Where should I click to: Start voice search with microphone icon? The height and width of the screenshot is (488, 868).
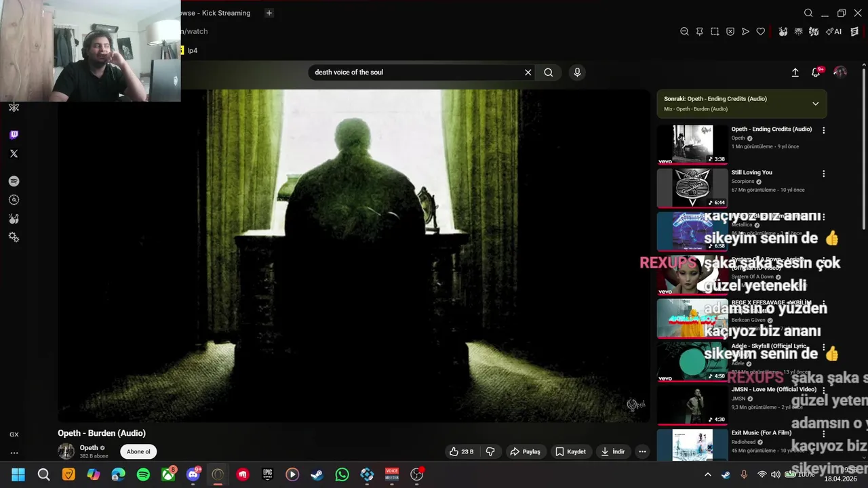coord(577,73)
